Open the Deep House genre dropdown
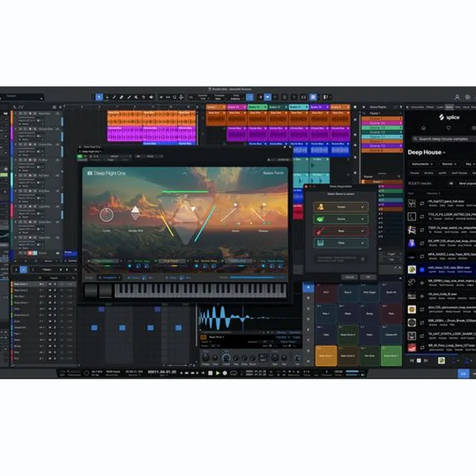Image resolution: width=476 pixels, height=476 pixels. point(426,153)
